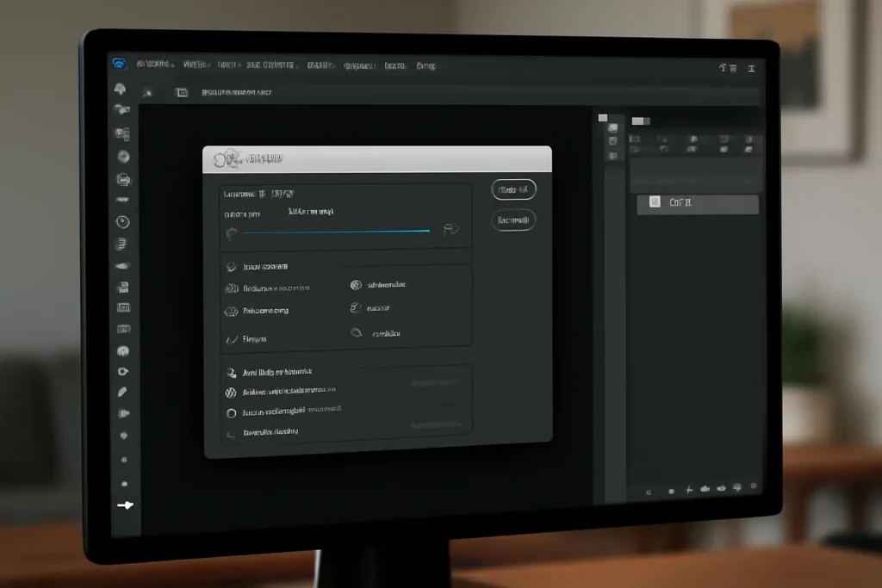Image resolution: width=882 pixels, height=588 pixels.
Task: Click the blue cloud app logo
Action: pyautogui.click(x=119, y=64)
